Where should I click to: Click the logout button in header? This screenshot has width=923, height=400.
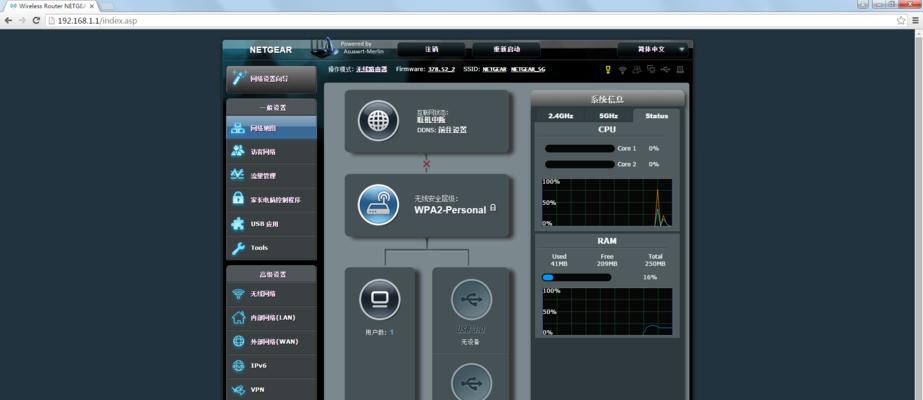coord(431,49)
